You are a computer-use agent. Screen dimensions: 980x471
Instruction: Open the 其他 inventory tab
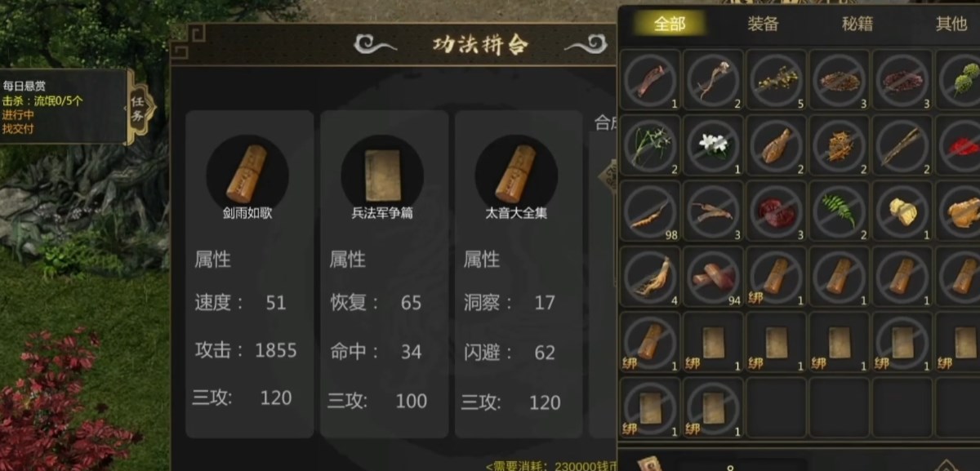point(951,23)
